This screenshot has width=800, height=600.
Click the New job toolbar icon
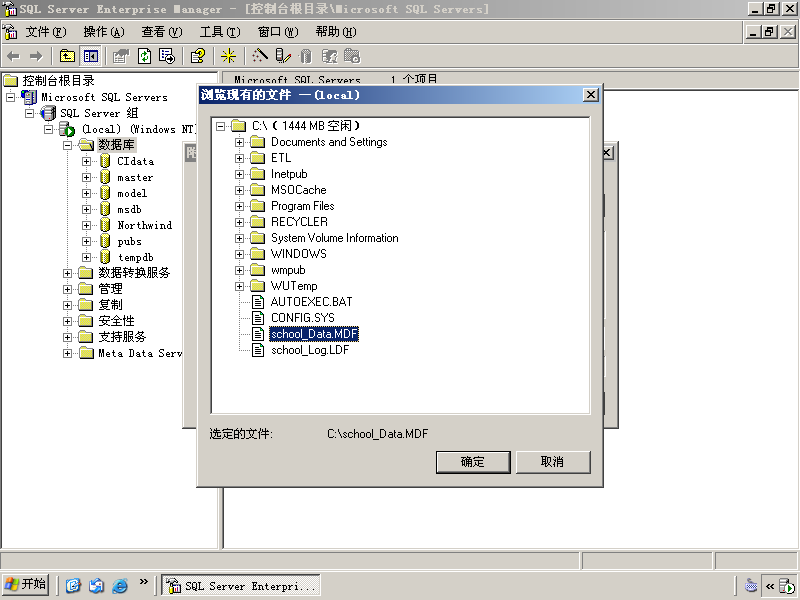[x=352, y=56]
